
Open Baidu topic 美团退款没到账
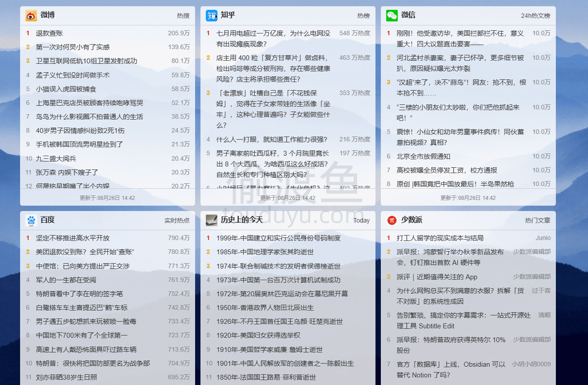(x=85, y=252)
